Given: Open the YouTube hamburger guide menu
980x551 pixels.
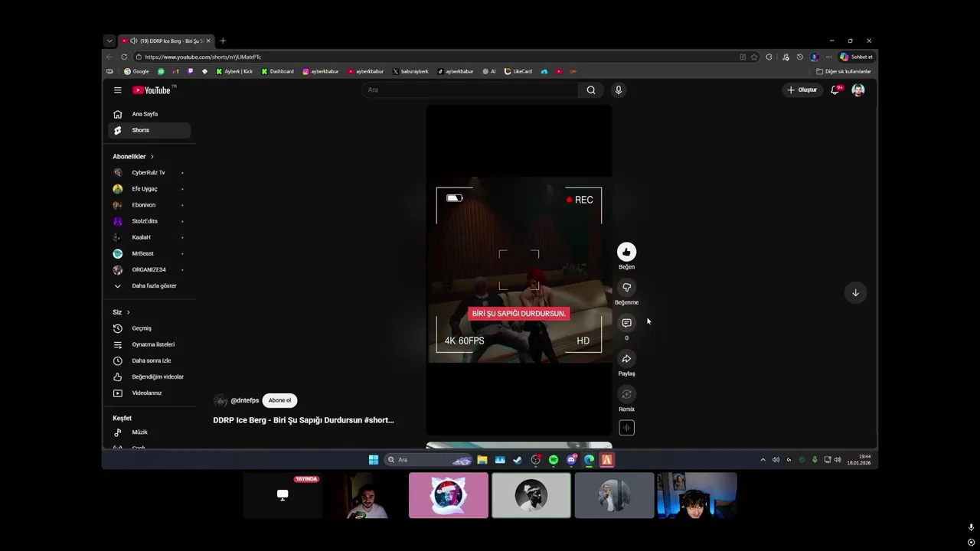Looking at the screenshot, I should [117, 90].
